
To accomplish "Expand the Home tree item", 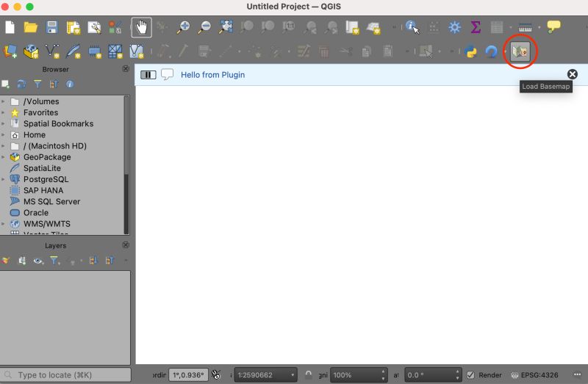I will [4, 135].
